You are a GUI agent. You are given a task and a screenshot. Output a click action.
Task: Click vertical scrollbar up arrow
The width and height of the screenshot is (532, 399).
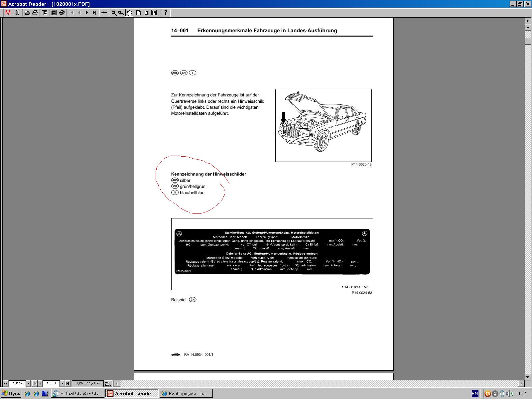[x=528, y=28]
